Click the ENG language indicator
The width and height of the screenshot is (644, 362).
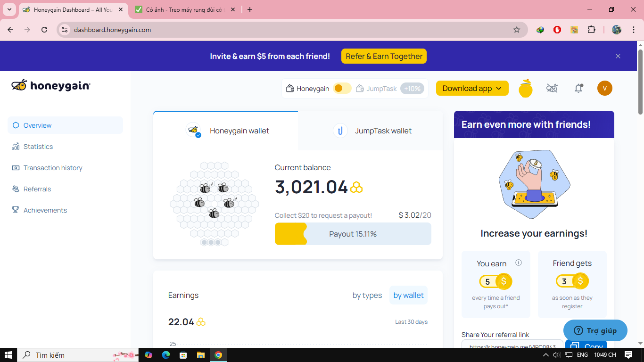coord(582,355)
